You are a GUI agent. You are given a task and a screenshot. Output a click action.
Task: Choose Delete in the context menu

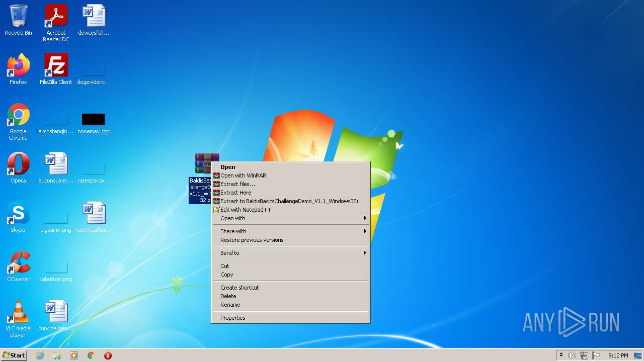(291, 296)
